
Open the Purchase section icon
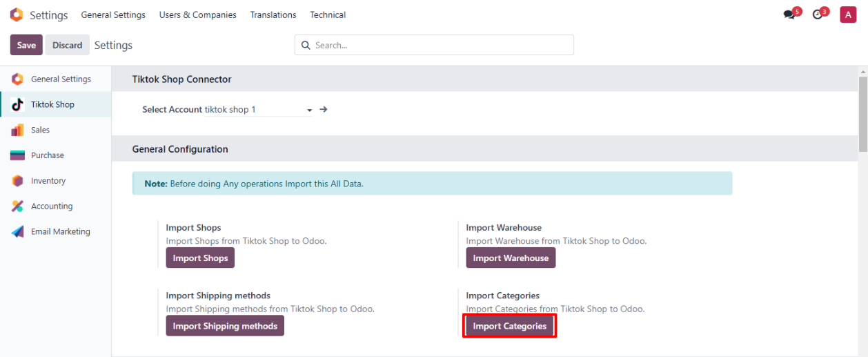pyautogui.click(x=18, y=155)
